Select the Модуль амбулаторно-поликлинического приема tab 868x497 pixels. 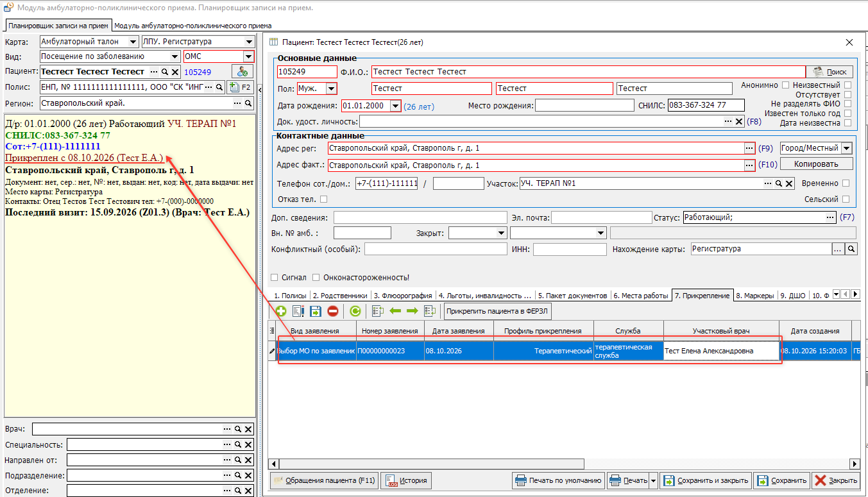(x=192, y=26)
